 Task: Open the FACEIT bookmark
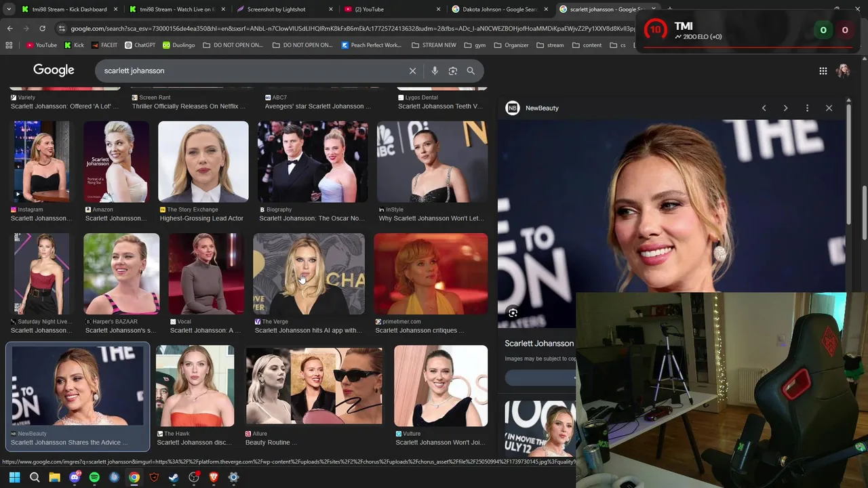(104, 45)
